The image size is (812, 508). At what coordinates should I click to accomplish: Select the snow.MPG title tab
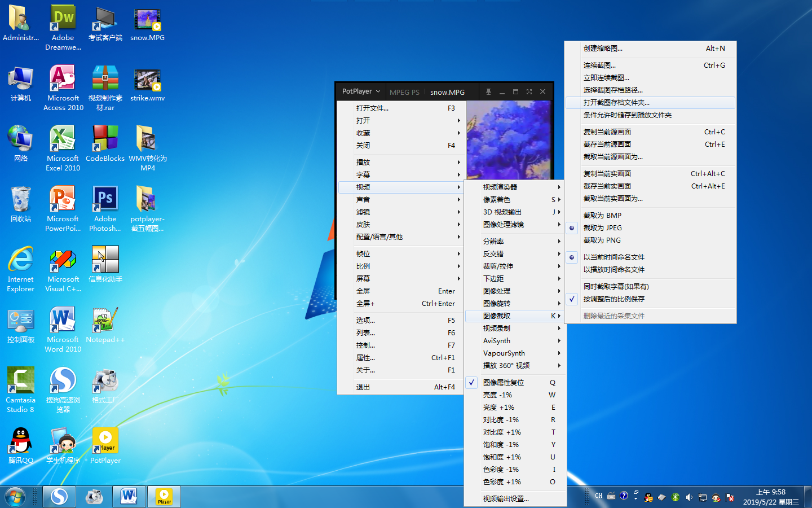(x=447, y=92)
